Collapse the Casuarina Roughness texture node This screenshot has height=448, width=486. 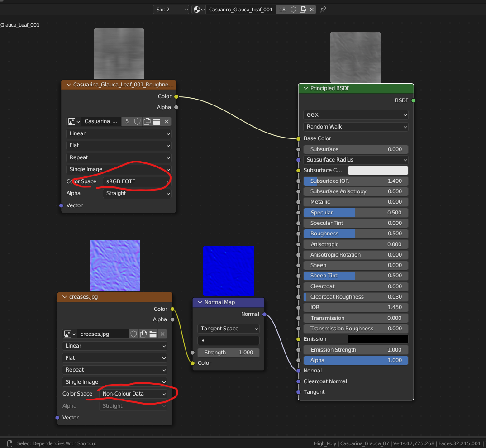point(69,85)
